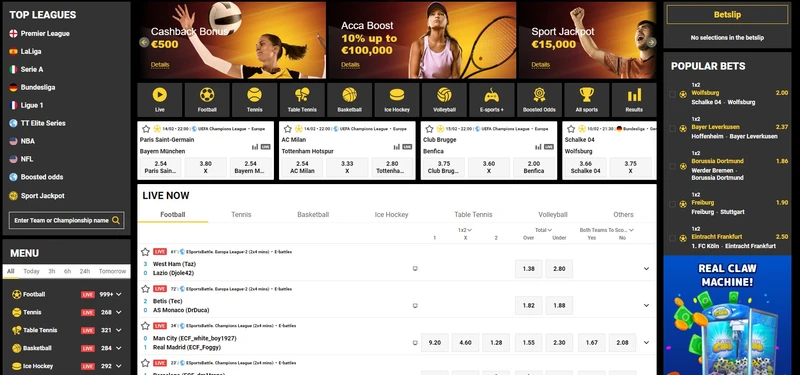The image size is (800, 375).
Task: Expand West Ham vs Lazio markets
Action: tap(646, 268)
